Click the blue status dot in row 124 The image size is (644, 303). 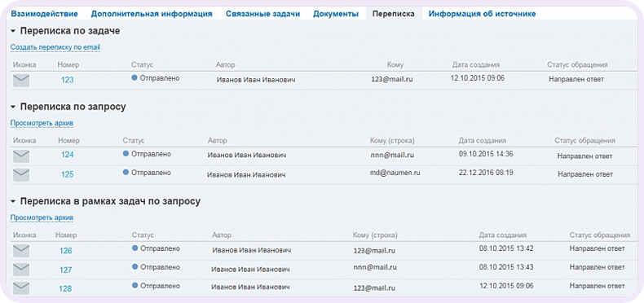(126, 154)
